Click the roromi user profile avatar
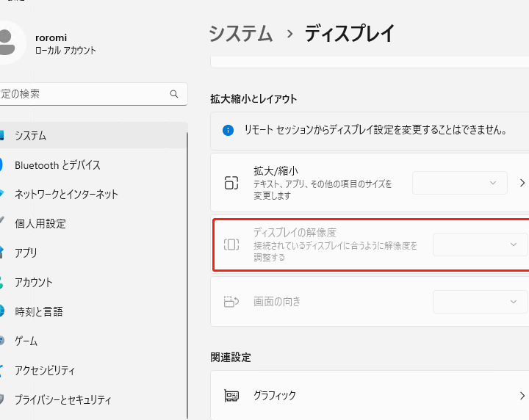The width and height of the screenshot is (529, 420). point(7,43)
